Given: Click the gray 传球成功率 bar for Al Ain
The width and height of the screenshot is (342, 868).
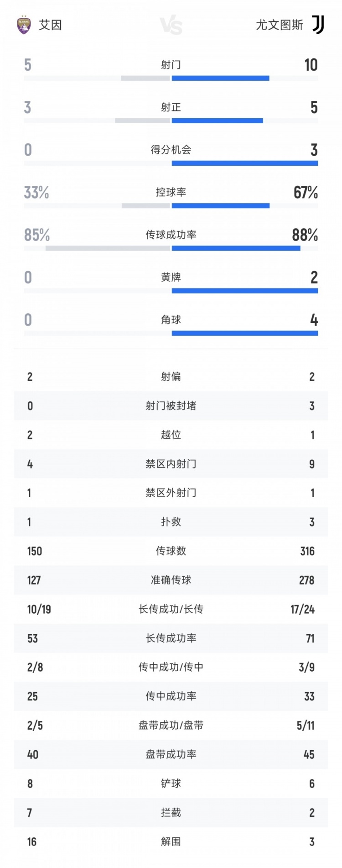Looking at the screenshot, I should pos(108,248).
